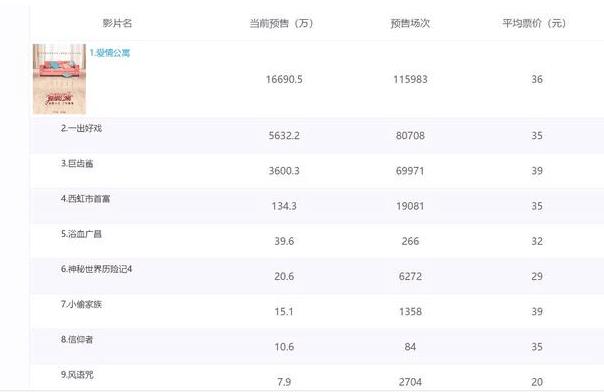Select ticket price 20 for 风语咒
The width and height of the screenshot is (604, 392).
coord(537,382)
